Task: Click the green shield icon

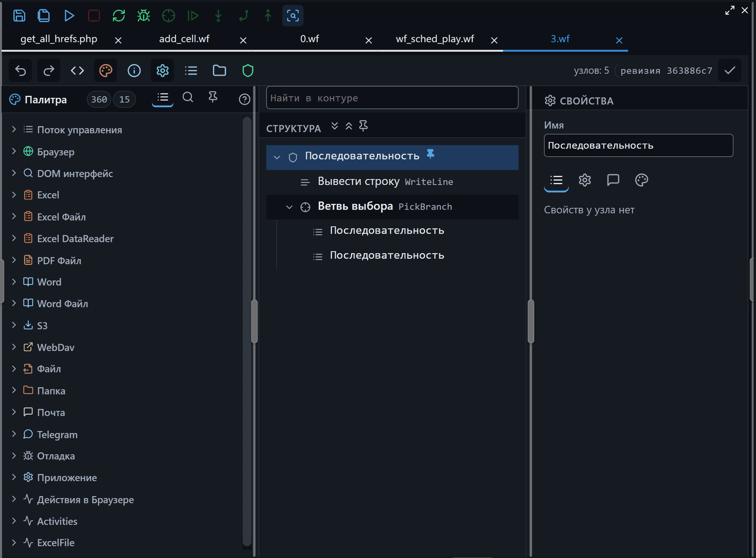Action: (248, 71)
